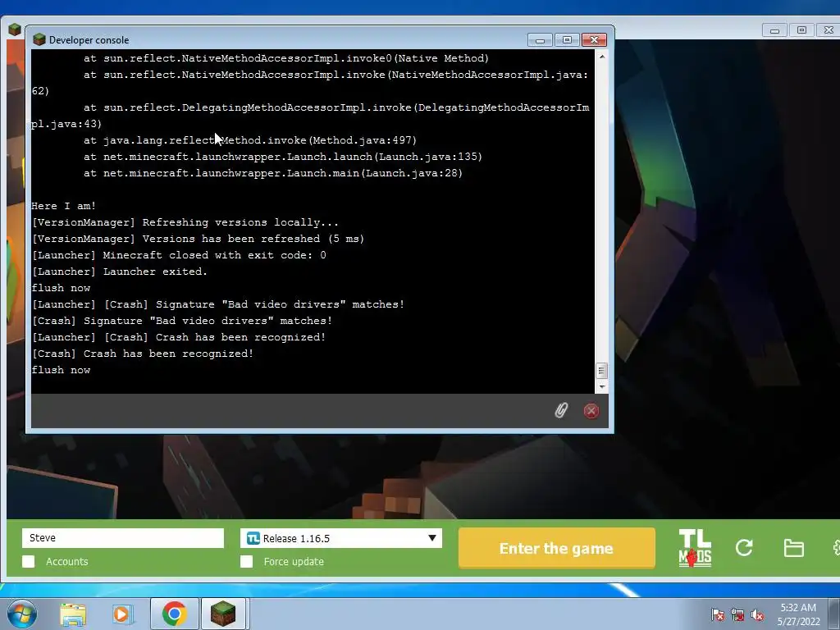Viewport: 840px width, 630px height.
Task: Minimize the launcher main window
Action: (774, 30)
